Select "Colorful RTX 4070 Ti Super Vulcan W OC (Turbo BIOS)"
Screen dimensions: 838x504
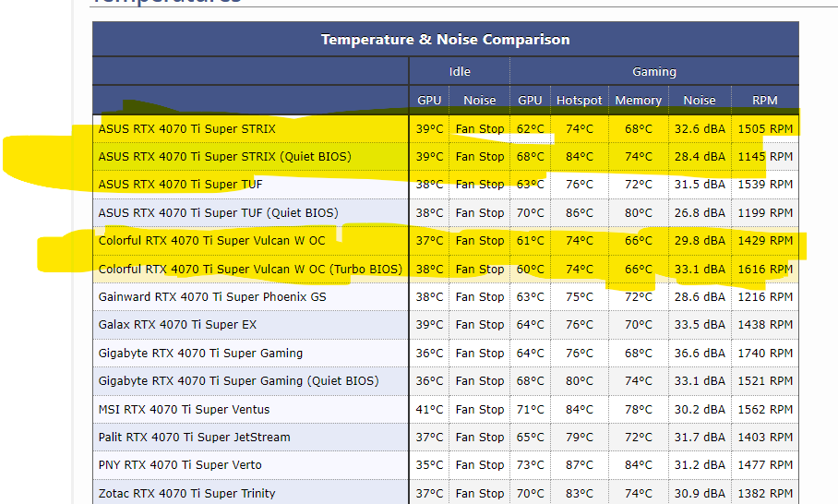pos(250,269)
